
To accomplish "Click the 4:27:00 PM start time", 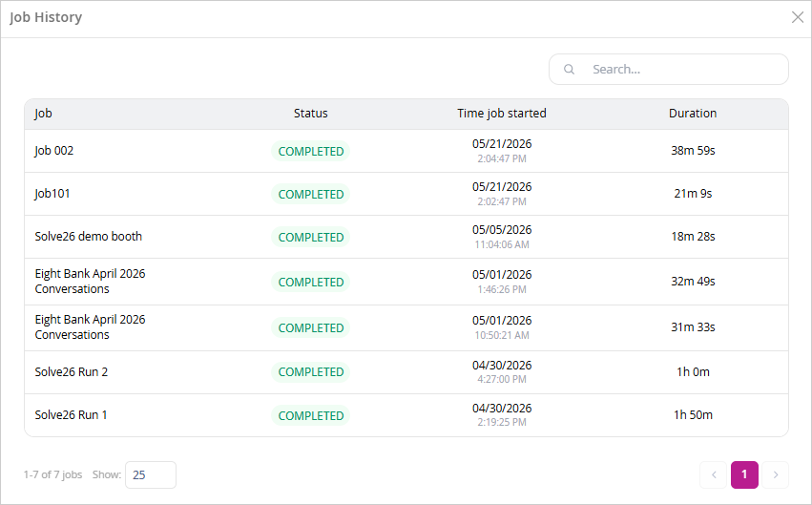I will click(502, 379).
